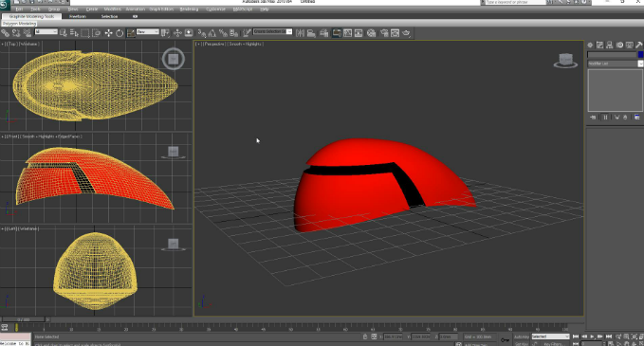This screenshot has width=644, height=346.
Task: Click Select and Manipulate icon
Action: tap(178, 33)
